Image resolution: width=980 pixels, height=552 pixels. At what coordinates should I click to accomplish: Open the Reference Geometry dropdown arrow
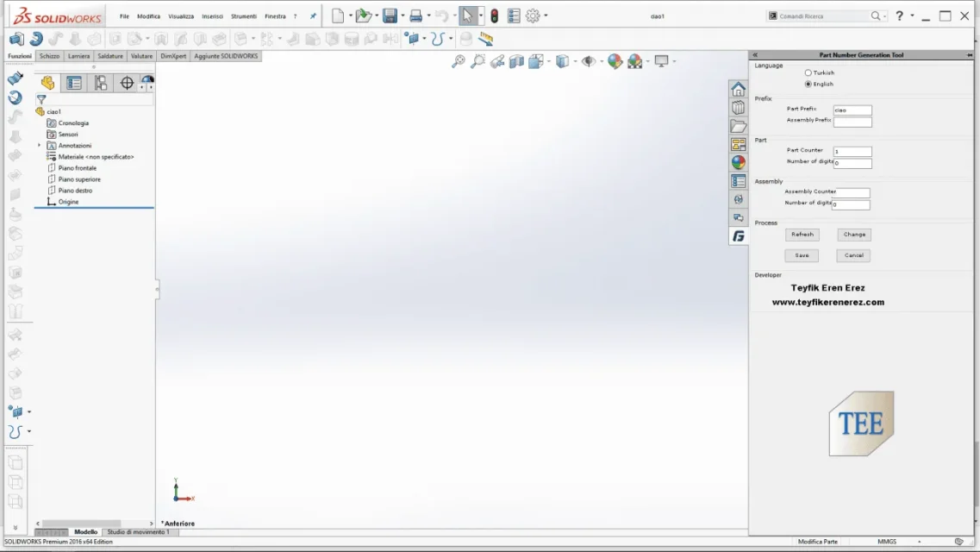pyautogui.click(x=424, y=39)
